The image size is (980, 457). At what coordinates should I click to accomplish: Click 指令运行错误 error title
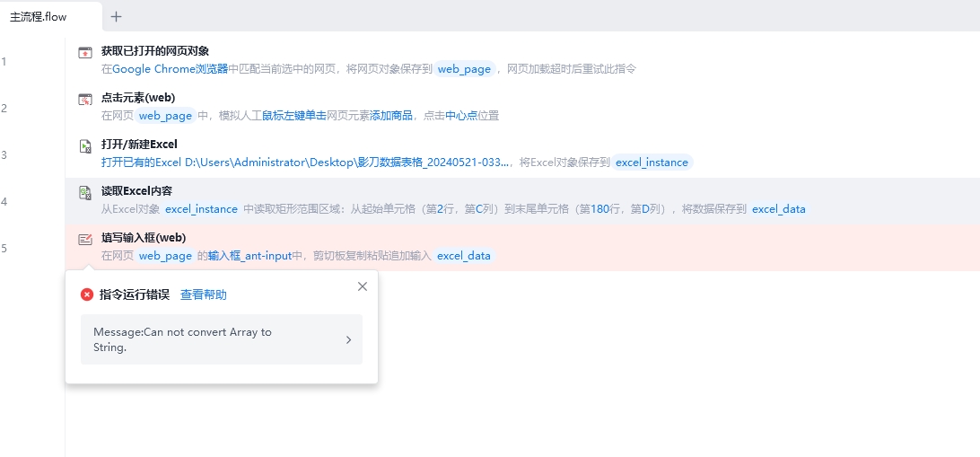pos(135,294)
